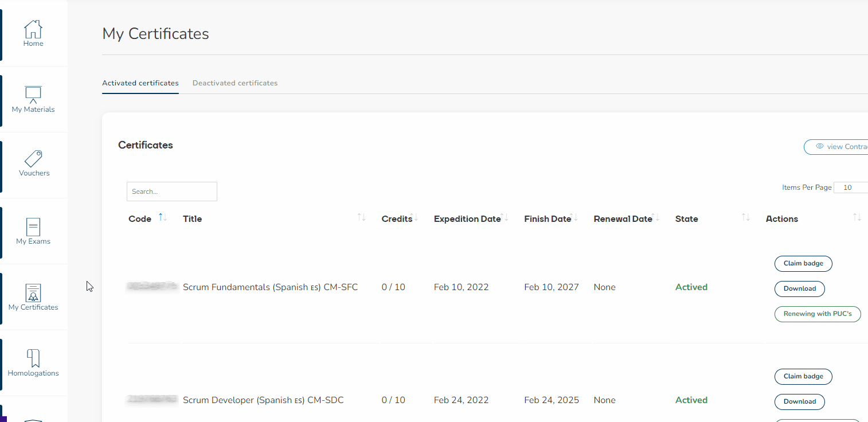
Task: Sort by Credits column arrows
Action: (x=415, y=218)
